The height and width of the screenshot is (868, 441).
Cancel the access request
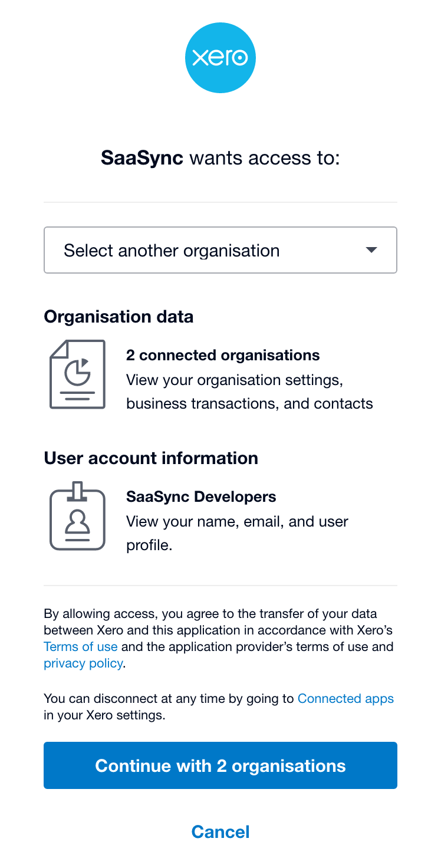pyautogui.click(x=220, y=832)
